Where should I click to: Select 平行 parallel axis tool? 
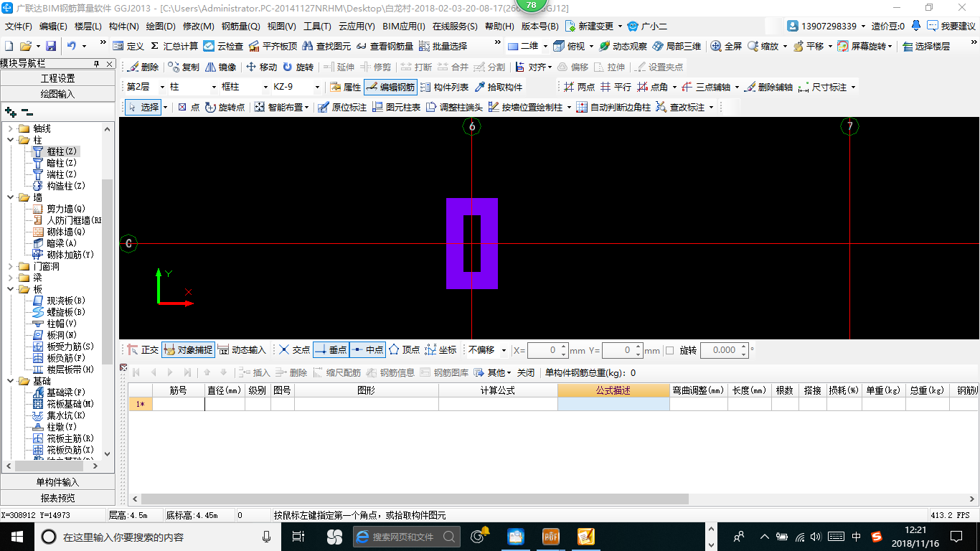point(616,87)
